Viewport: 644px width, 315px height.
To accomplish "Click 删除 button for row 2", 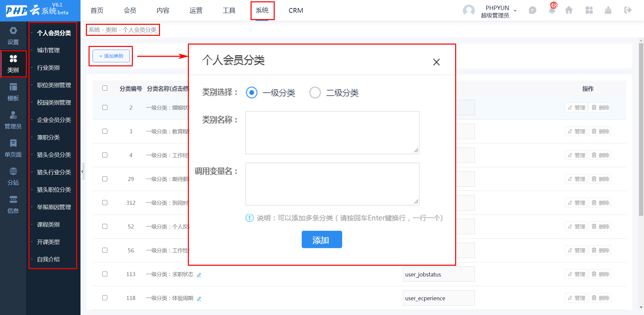I will [600, 108].
